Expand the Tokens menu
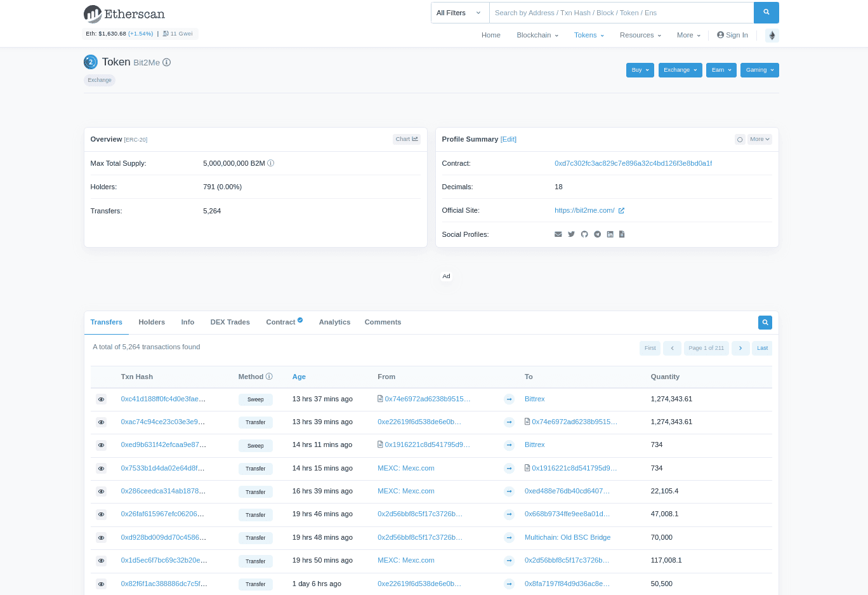 pyautogui.click(x=589, y=36)
